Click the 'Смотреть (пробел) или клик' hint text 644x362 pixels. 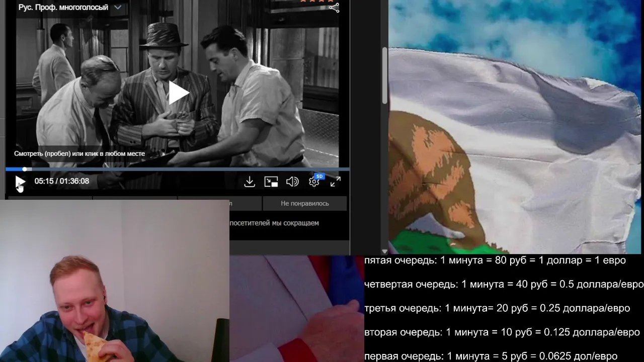click(x=79, y=154)
